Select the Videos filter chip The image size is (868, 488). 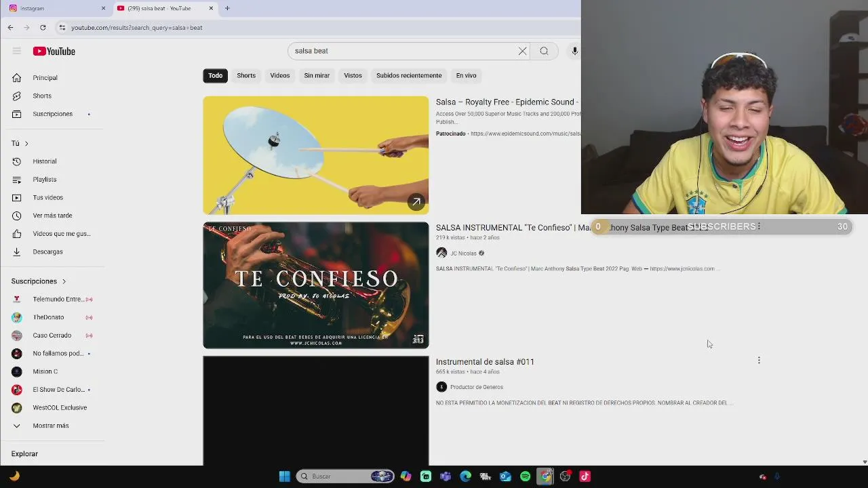(280, 75)
